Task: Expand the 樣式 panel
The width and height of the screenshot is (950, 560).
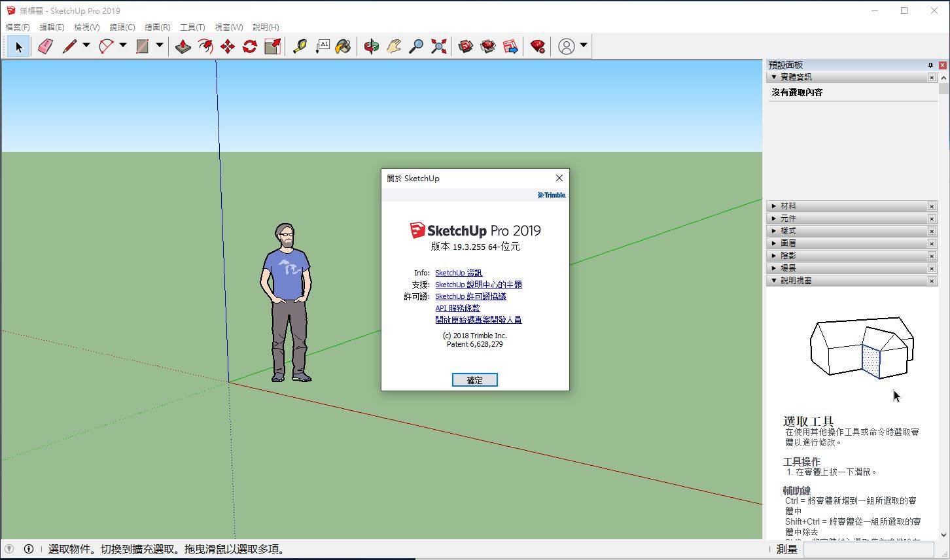Action: point(774,231)
